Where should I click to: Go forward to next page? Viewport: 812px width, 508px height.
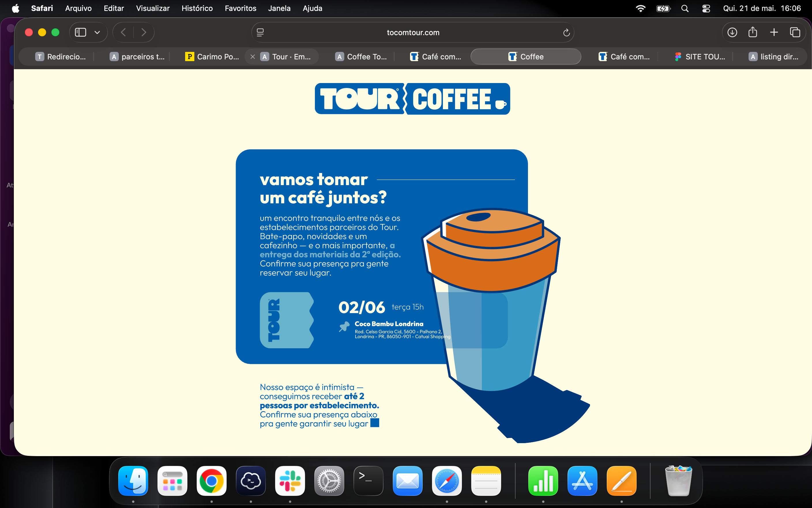click(144, 32)
